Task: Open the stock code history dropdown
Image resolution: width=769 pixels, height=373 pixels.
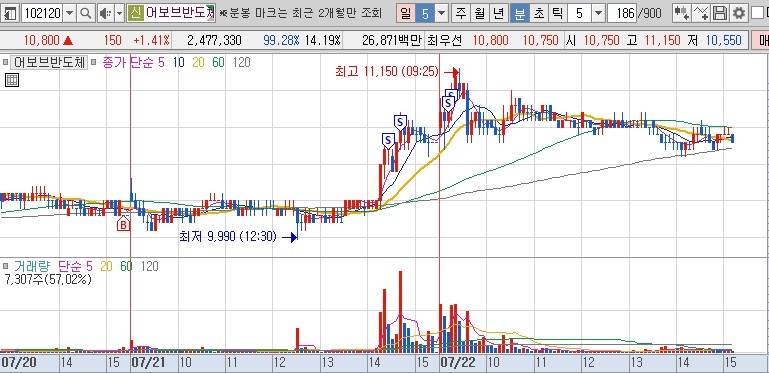Action: (70, 13)
